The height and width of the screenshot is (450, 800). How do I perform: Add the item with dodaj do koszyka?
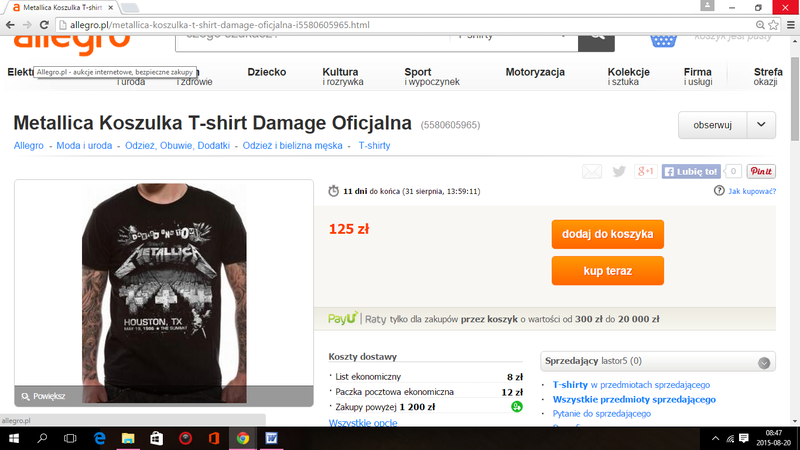(608, 234)
